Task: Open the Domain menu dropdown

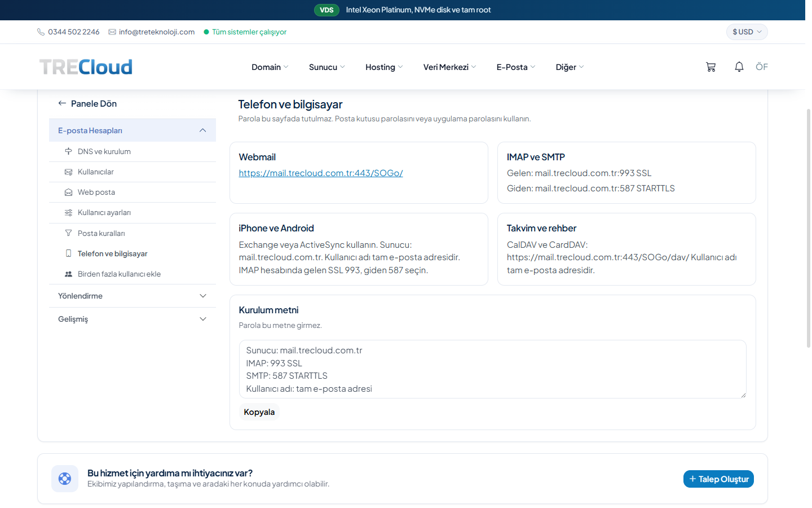Action: click(x=270, y=67)
